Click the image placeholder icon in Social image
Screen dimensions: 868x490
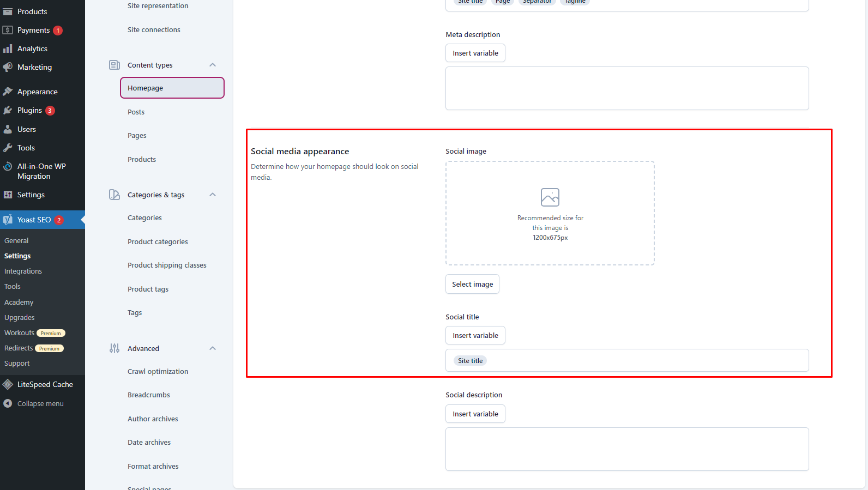[550, 197]
